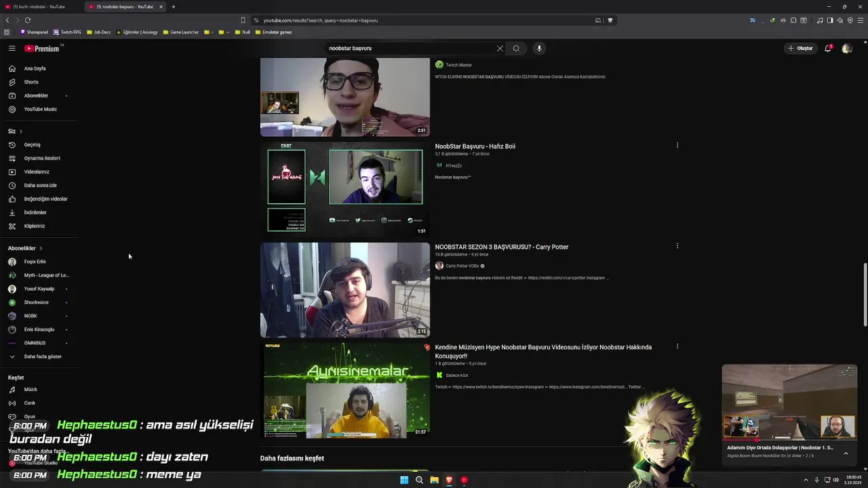
Task: Open options for NOOBSTAR SEZON 3 BAŞVURUSU video
Action: click(677, 246)
